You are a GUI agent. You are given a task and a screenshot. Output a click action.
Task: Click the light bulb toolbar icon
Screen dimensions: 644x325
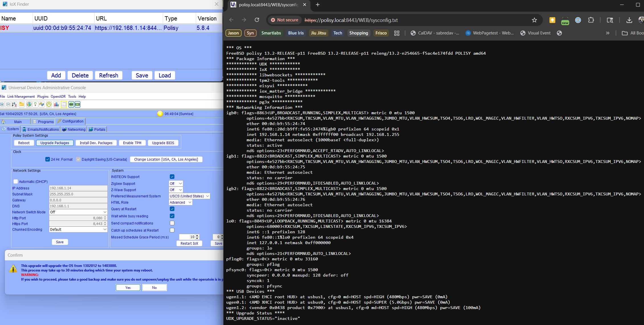tap(35, 104)
